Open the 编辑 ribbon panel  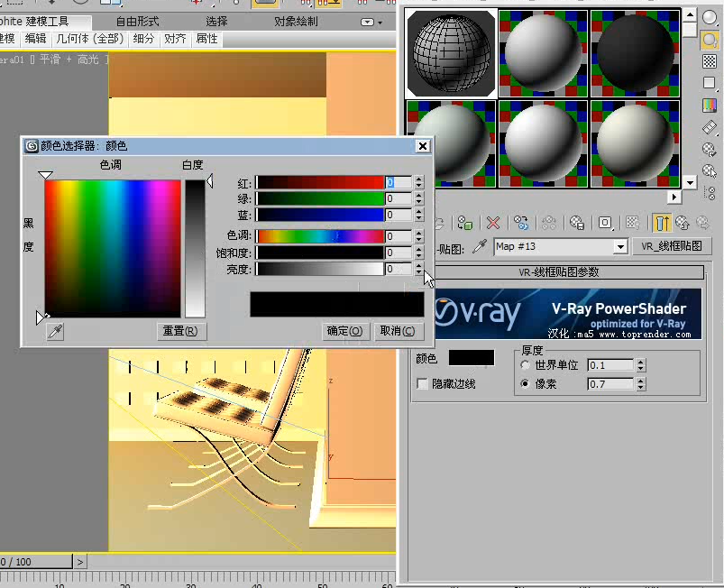click(35, 39)
